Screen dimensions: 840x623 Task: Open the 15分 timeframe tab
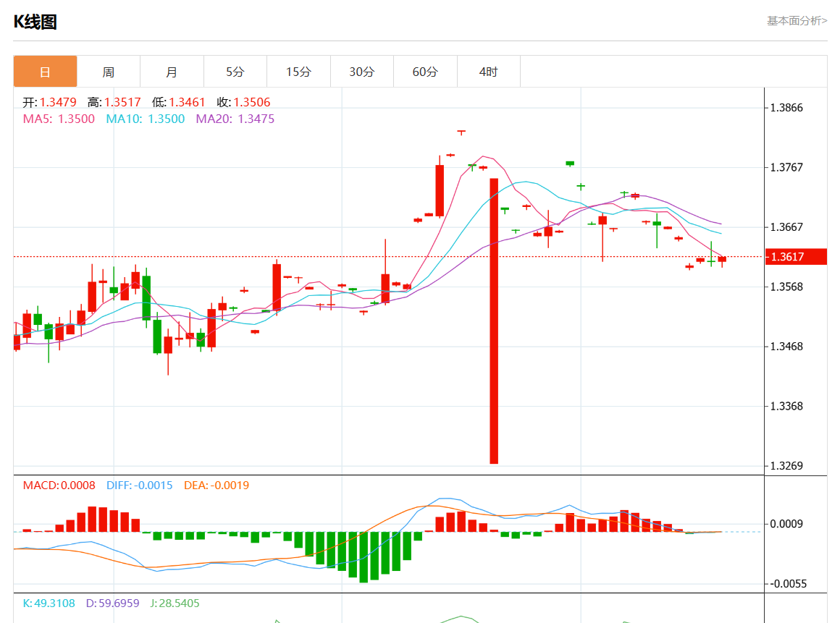coord(298,71)
